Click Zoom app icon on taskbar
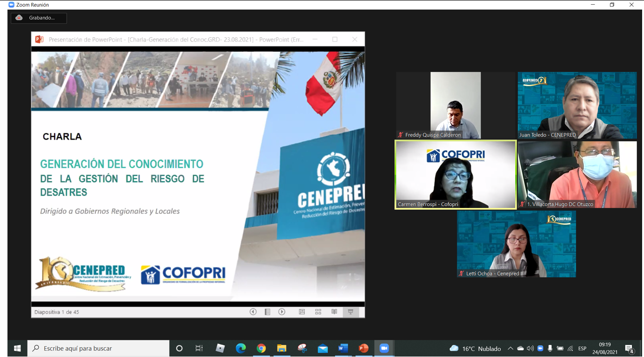 384,348
